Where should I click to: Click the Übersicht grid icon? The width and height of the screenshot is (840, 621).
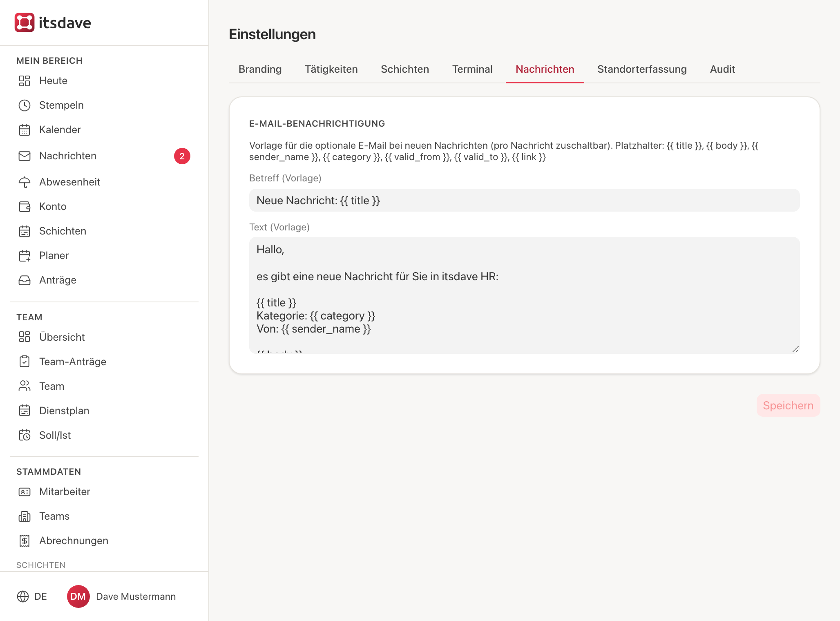(25, 337)
